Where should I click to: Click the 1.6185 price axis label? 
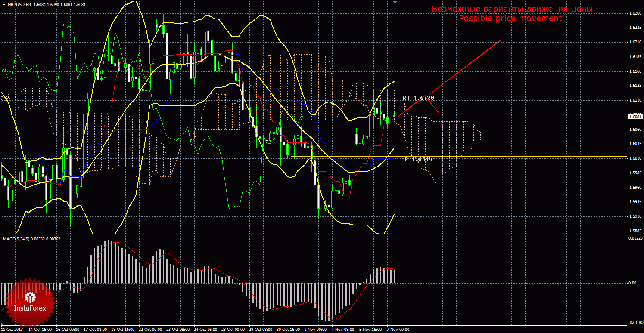(x=635, y=57)
